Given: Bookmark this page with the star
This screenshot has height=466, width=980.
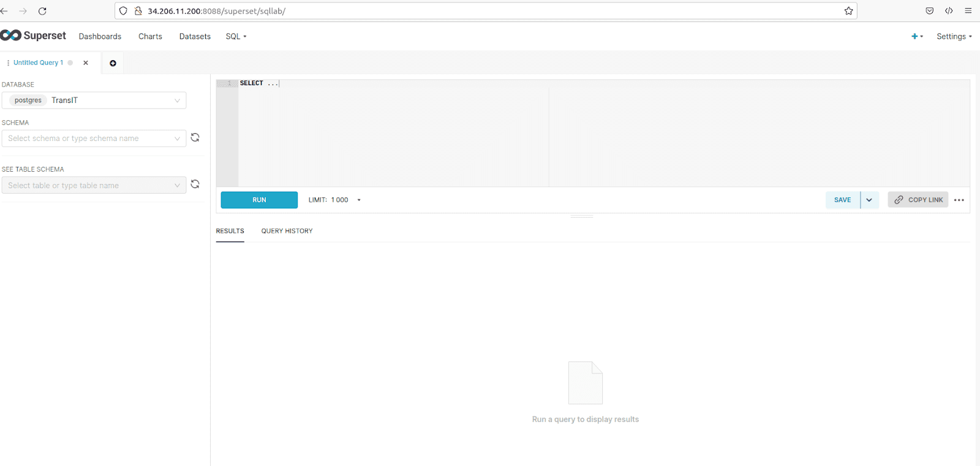Looking at the screenshot, I should point(848,11).
